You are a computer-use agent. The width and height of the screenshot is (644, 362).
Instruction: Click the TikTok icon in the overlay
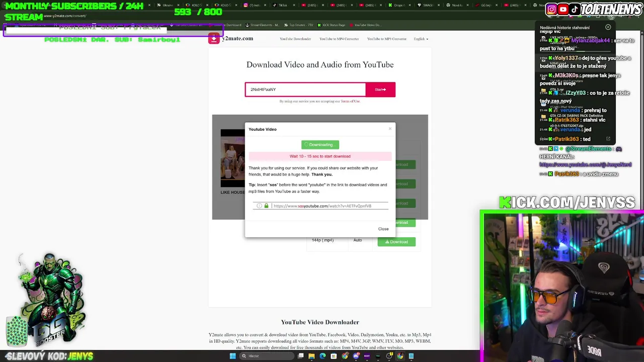pyautogui.click(x=575, y=9)
